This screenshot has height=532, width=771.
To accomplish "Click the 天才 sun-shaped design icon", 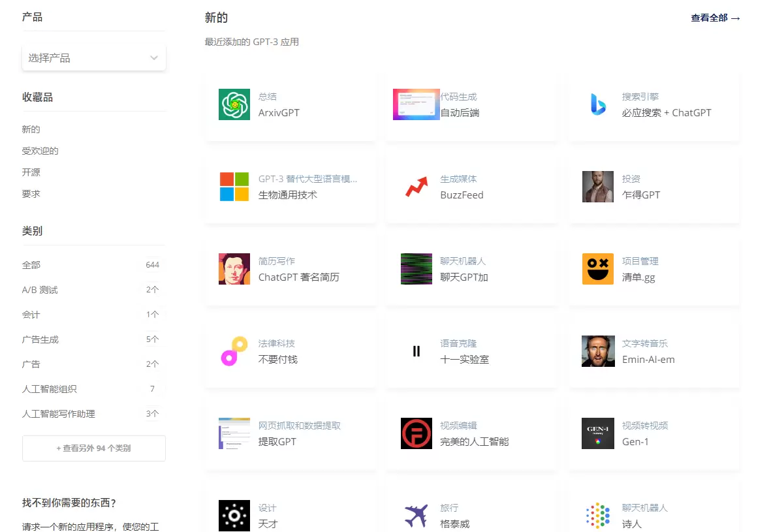I will (234, 515).
